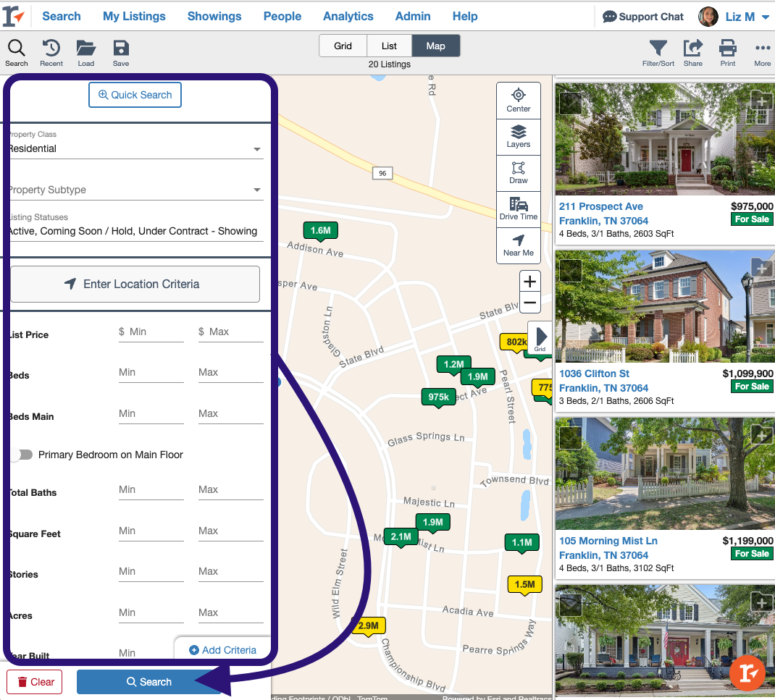Click the List Price Min field
Image resolution: width=775 pixels, height=700 pixels.
[151, 332]
